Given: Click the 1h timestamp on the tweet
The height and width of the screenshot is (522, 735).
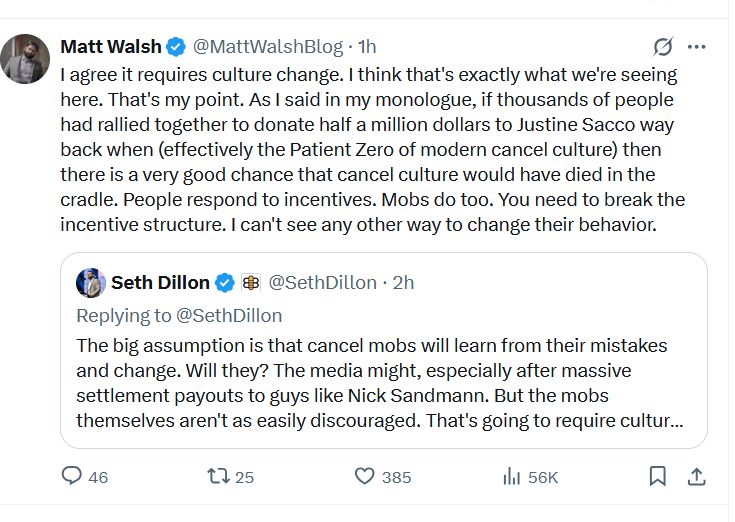Looking at the screenshot, I should pos(367,47).
